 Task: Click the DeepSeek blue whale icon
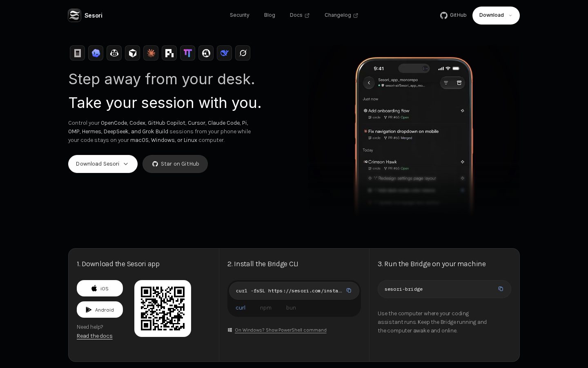coord(224,53)
